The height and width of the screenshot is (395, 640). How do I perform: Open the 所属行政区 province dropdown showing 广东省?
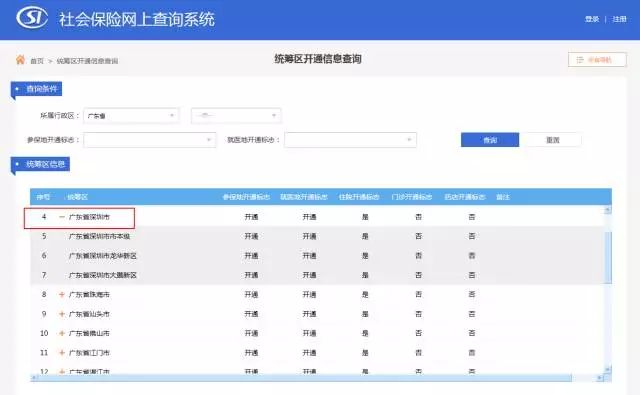131,116
